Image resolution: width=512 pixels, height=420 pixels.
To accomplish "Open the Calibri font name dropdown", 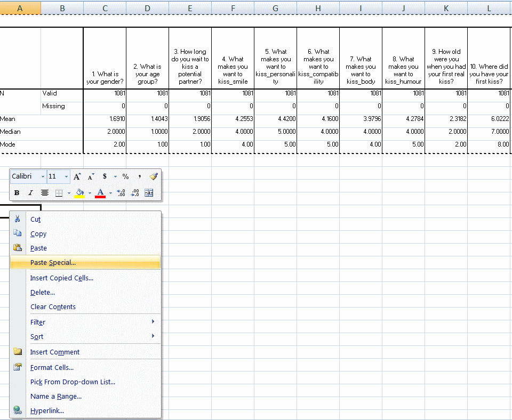I will click(x=43, y=176).
